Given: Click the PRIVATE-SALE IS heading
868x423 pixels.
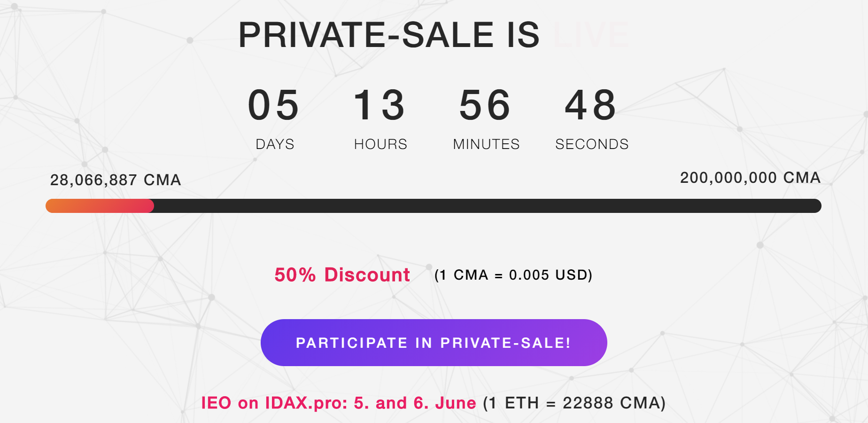Looking at the screenshot, I should [x=389, y=35].
